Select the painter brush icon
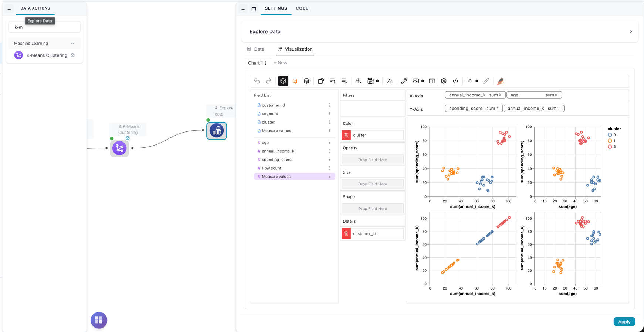This screenshot has height=332, width=644. 486,81
